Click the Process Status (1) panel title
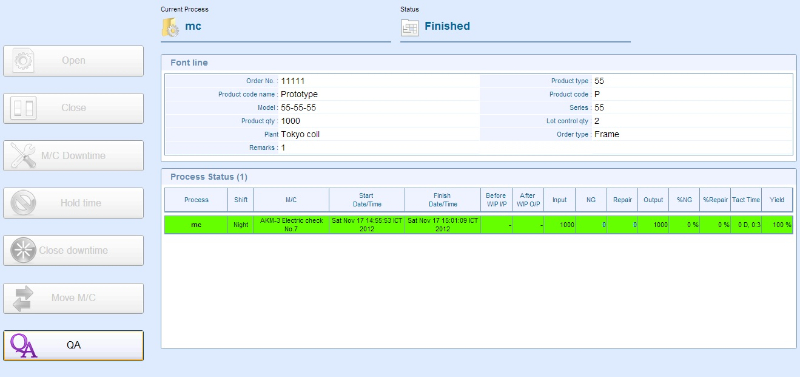 [209, 177]
